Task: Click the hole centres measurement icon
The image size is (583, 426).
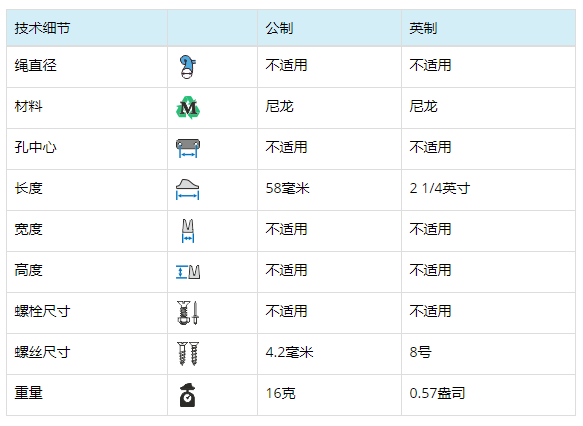Action: 188,148
